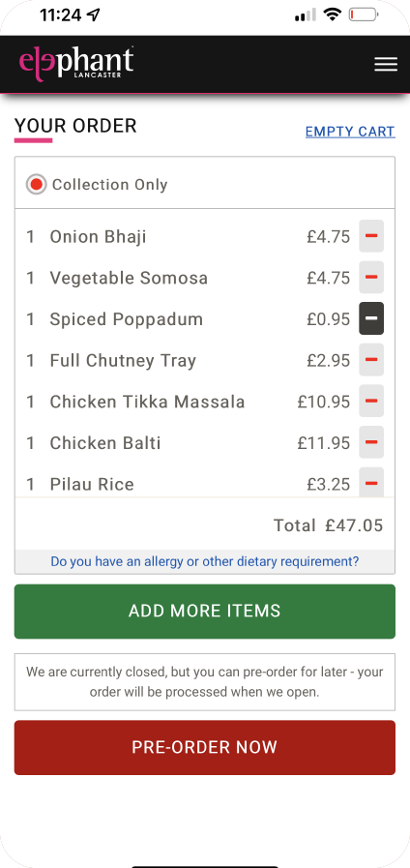
Task: Click the currently closed pre-order notice
Action: 205,682
